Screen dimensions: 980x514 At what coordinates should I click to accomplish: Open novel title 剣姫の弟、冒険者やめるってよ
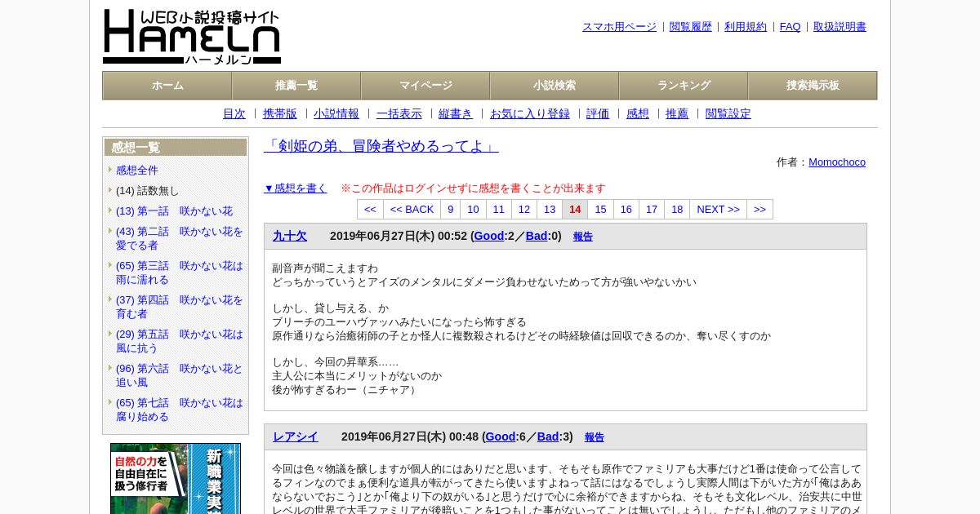381,146
